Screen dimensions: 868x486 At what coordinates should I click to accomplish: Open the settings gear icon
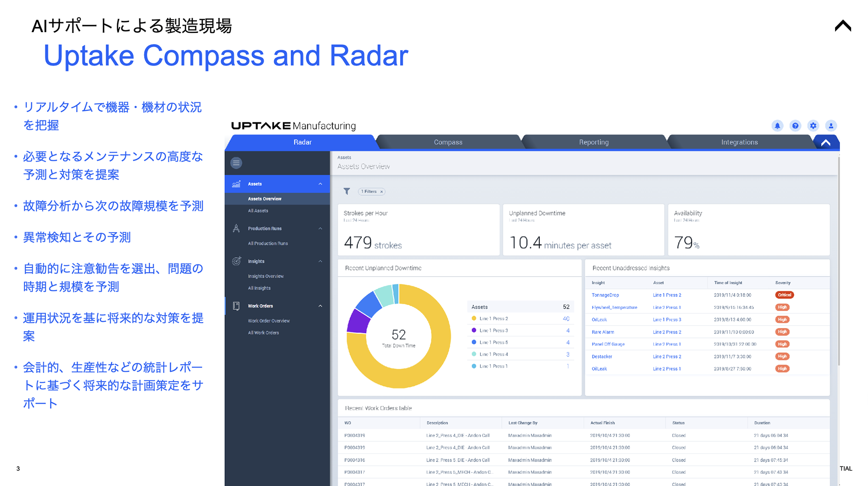coord(813,126)
